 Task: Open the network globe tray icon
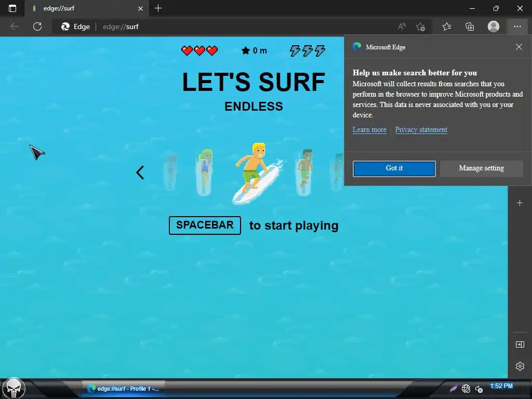[466, 389]
